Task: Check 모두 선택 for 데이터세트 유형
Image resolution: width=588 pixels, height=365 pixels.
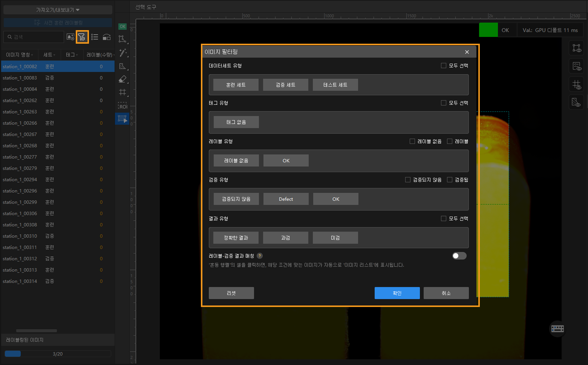Action: pyautogui.click(x=444, y=66)
